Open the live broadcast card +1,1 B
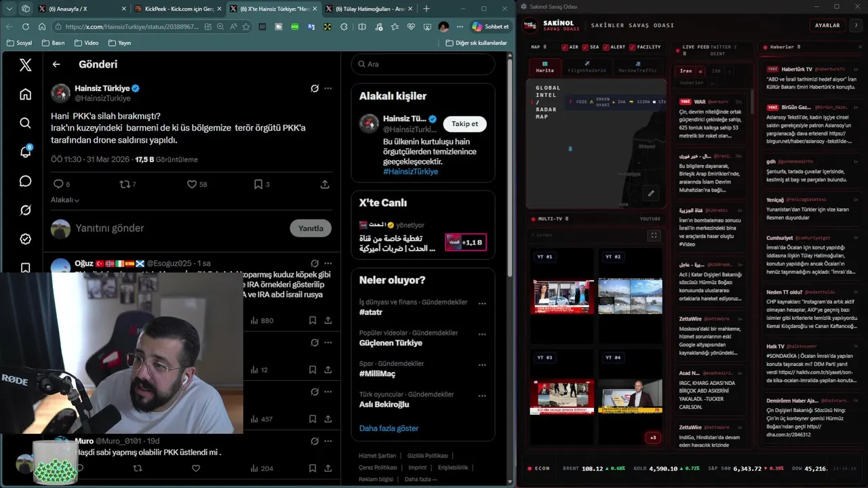 [x=465, y=242]
